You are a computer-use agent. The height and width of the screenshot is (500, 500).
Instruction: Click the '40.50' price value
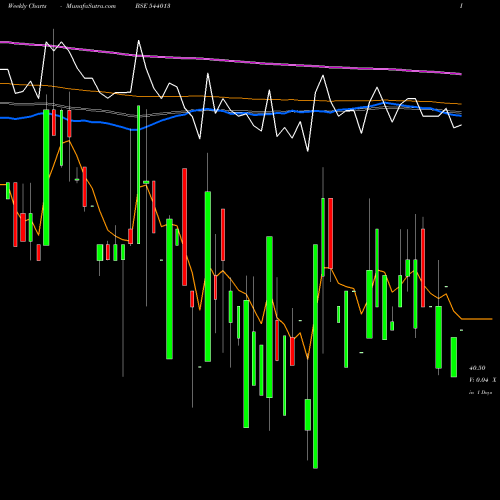477,368
